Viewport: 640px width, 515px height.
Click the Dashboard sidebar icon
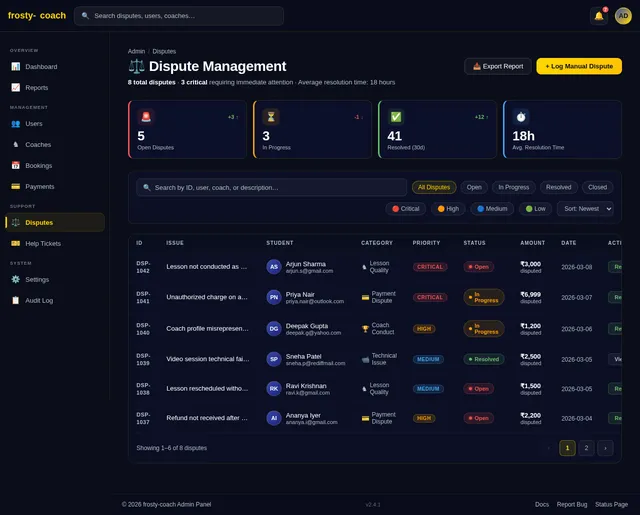point(15,66)
